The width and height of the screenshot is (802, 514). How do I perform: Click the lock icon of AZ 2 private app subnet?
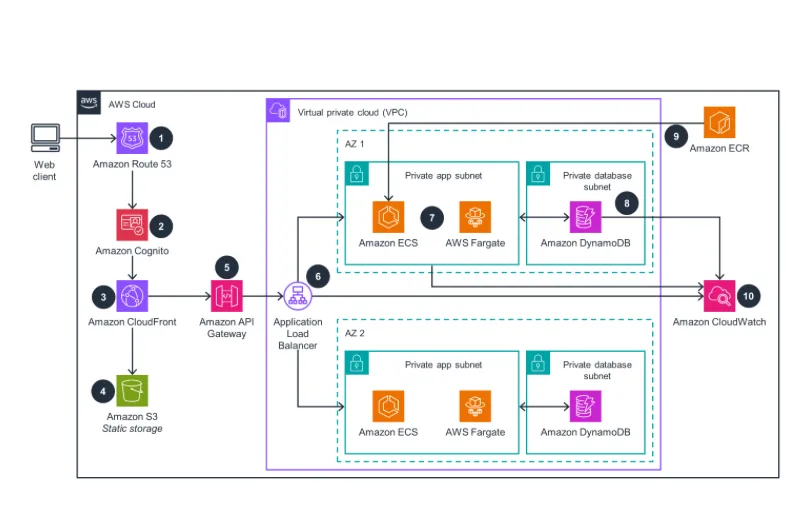pos(357,363)
